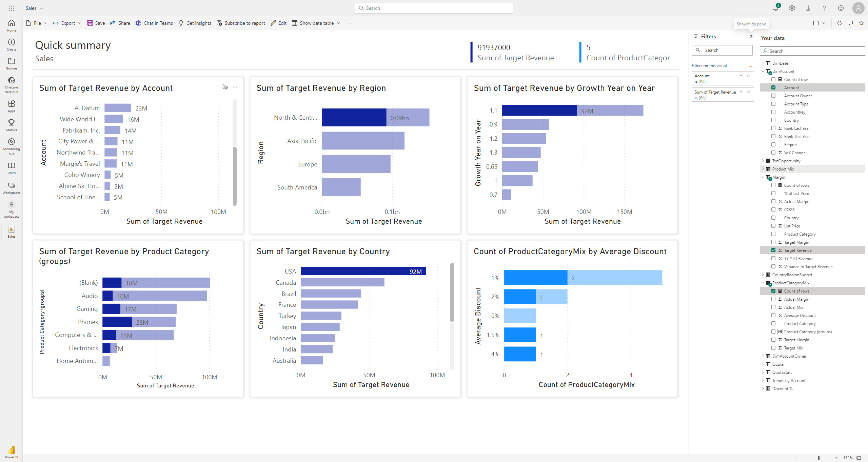
Task: Click Chat in Teams button
Action: tap(154, 23)
